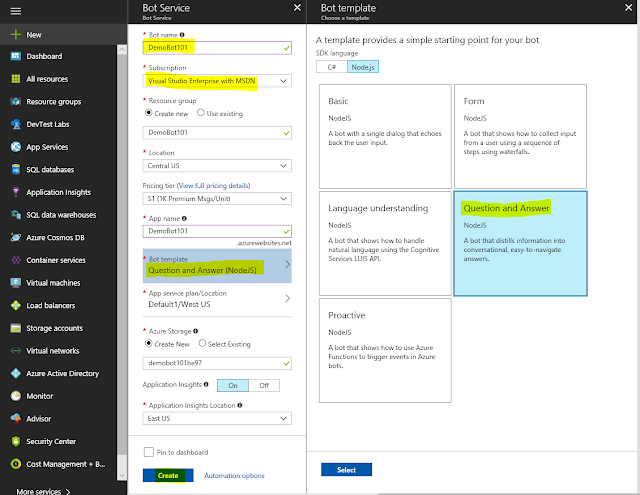The width and height of the screenshot is (640, 495).
Task: Open the hamburger menu icon
Action: pos(16,11)
